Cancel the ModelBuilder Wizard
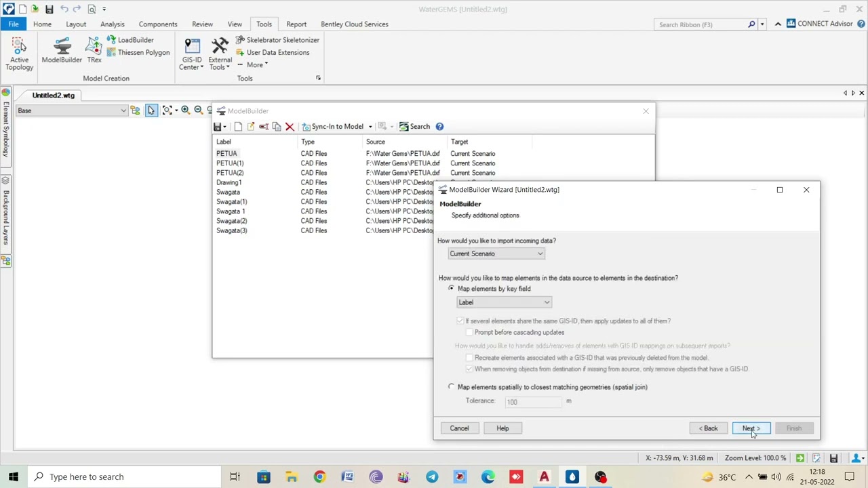 (459, 428)
